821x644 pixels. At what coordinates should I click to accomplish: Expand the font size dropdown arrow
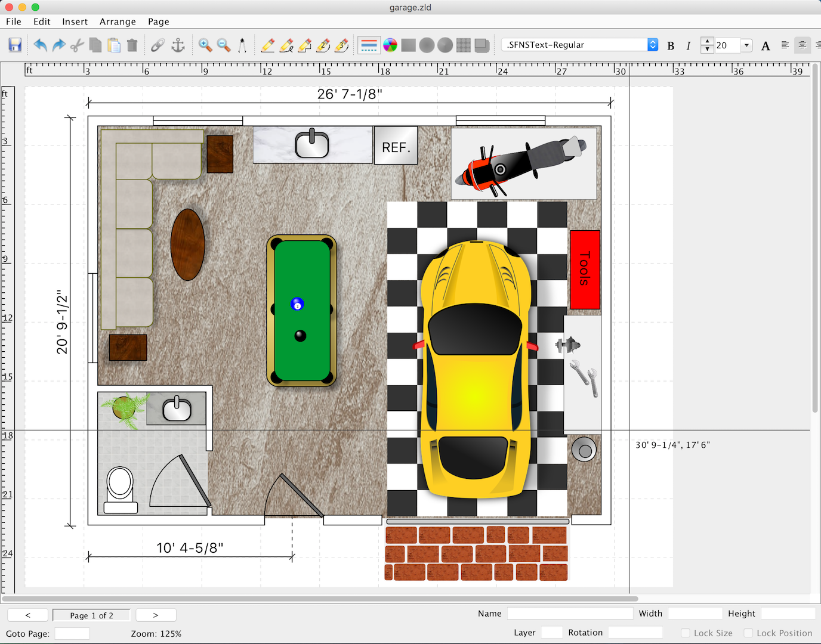746,45
